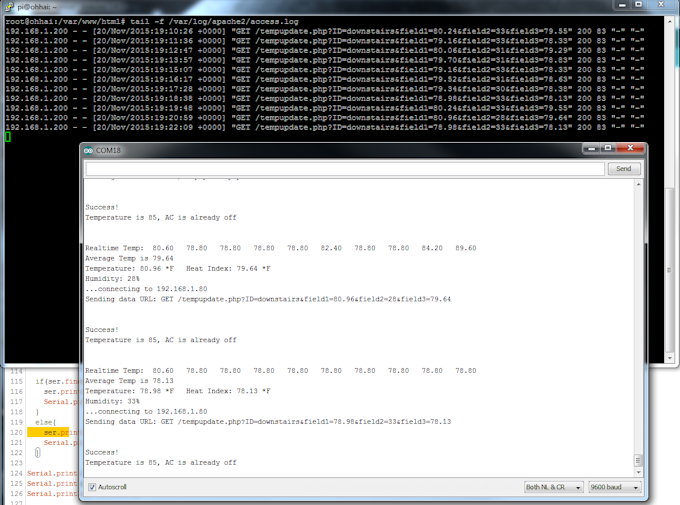Click line number 115 in Arduino editor
680x505 pixels.
point(16,381)
